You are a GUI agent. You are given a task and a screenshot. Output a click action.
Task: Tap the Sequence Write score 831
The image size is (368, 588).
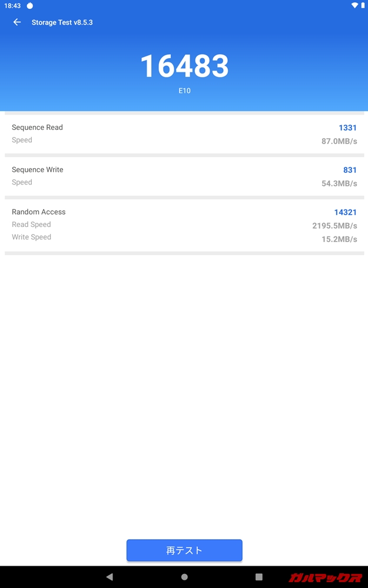point(350,170)
